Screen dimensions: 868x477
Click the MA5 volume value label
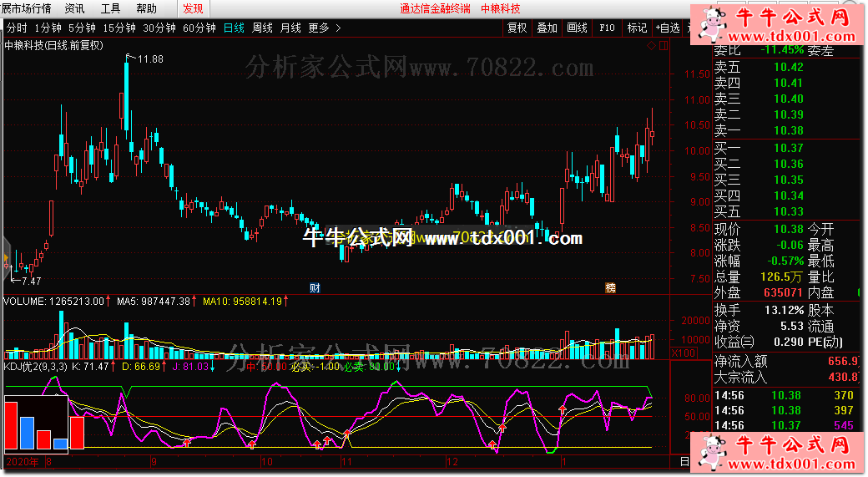[154, 302]
